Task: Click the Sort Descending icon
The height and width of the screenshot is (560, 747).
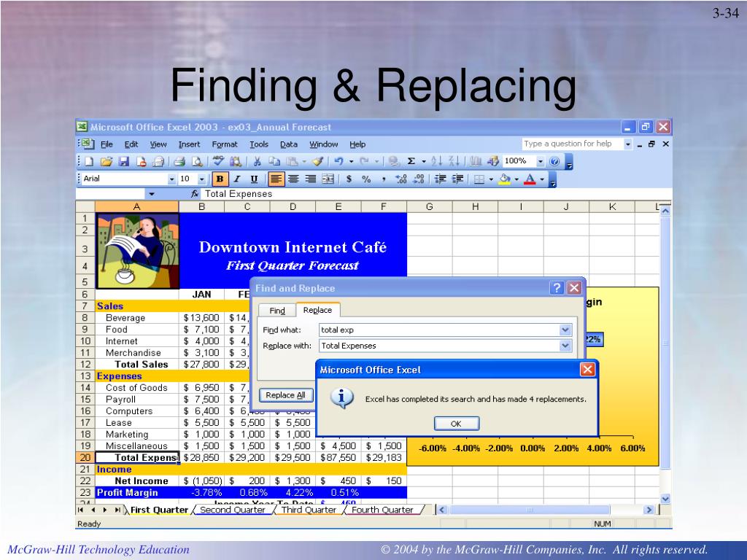Action: click(454, 162)
